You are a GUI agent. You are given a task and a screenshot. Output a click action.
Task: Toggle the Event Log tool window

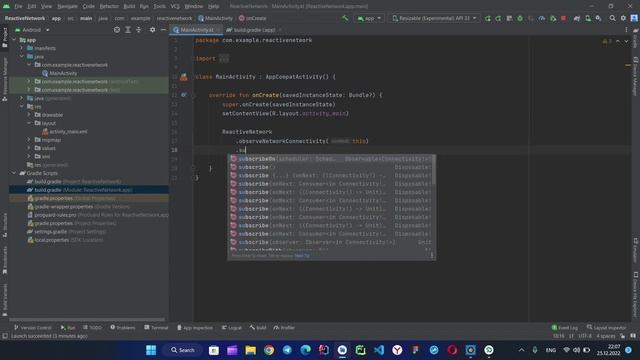pos(565,328)
